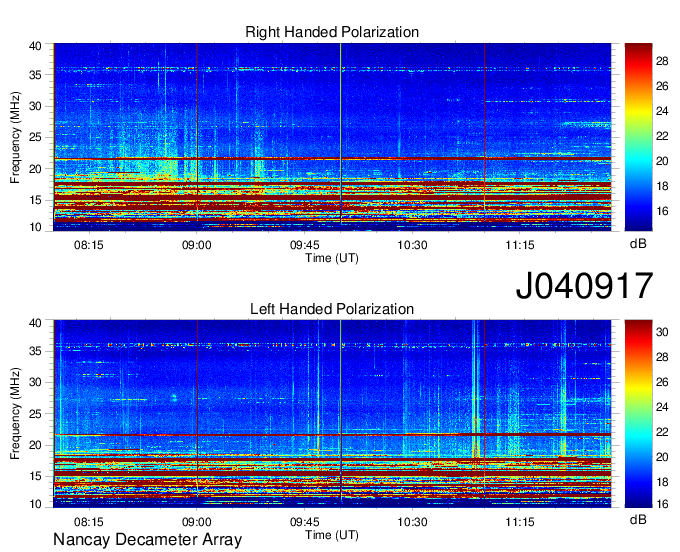Click the 40 MHz tick of the Right Handed plot
Viewport: 680px width, 552px height.
36,46
